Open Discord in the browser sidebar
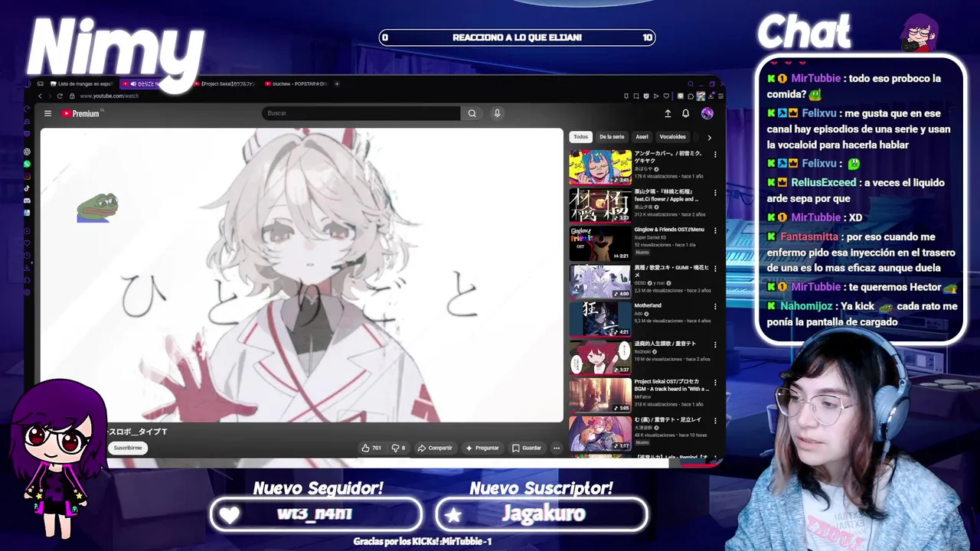The width and height of the screenshot is (980, 551). coord(27,201)
